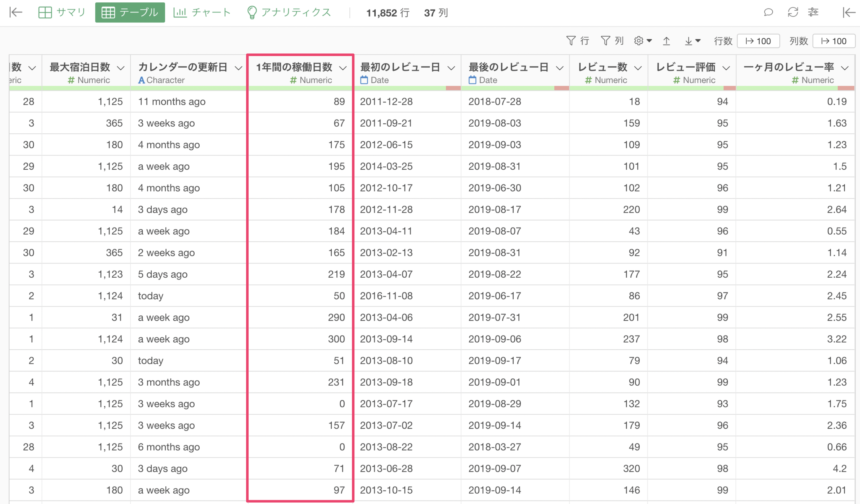Screen dimensions: 860x504
Task: Click the calendar Date type icon under 最後のレビュー日
Action: point(472,80)
